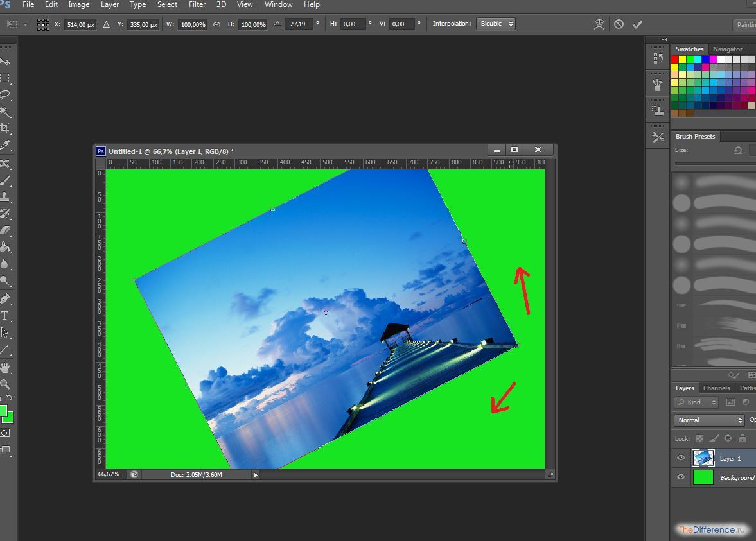The height and width of the screenshot is (541, 756).
Task: Cancel the transform in options bar
Action: coord(619,24)
